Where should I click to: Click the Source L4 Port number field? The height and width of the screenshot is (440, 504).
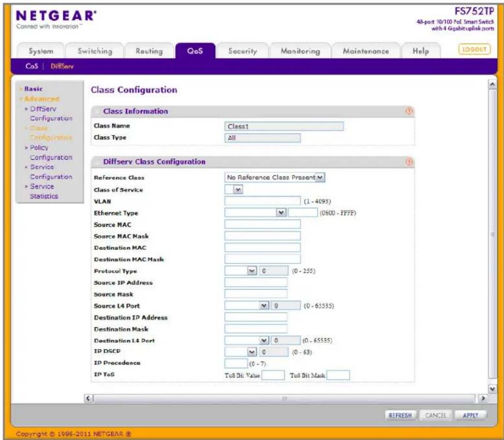[x=286, y=305]
